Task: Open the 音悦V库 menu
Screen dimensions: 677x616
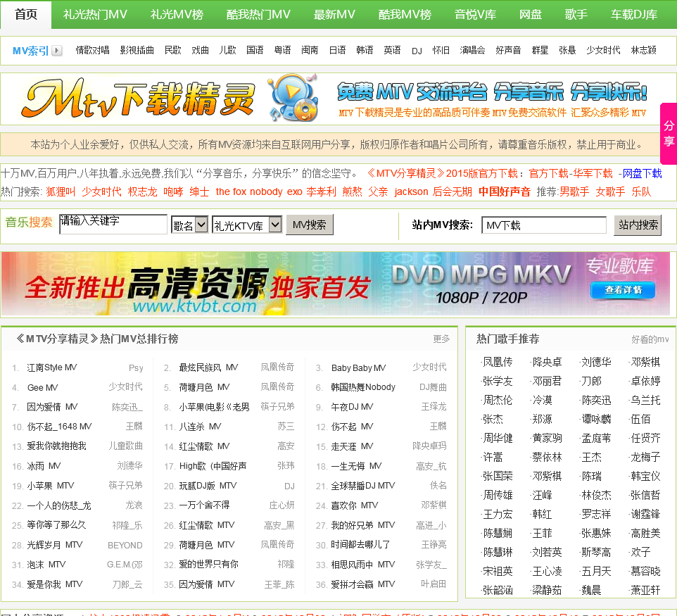Action: [475, 14]
